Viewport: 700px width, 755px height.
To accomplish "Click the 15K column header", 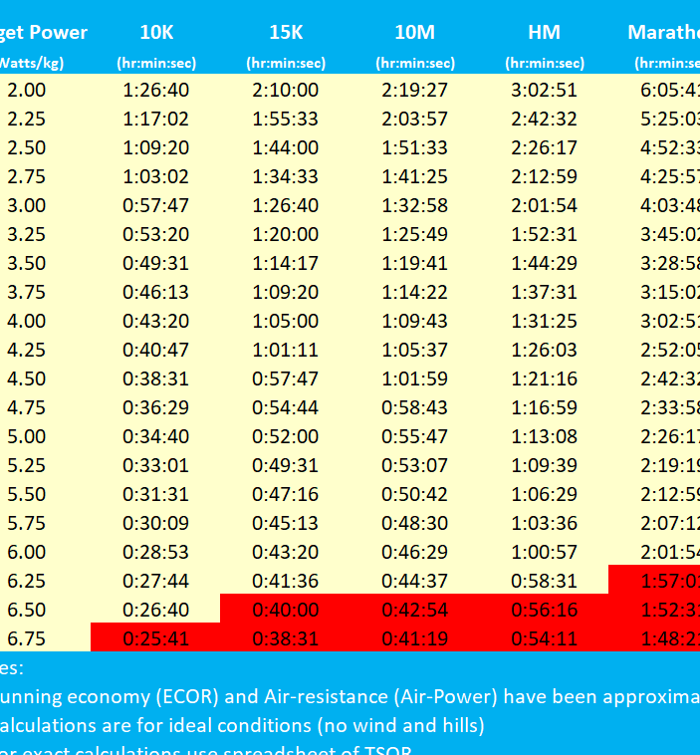I will 286,32.
